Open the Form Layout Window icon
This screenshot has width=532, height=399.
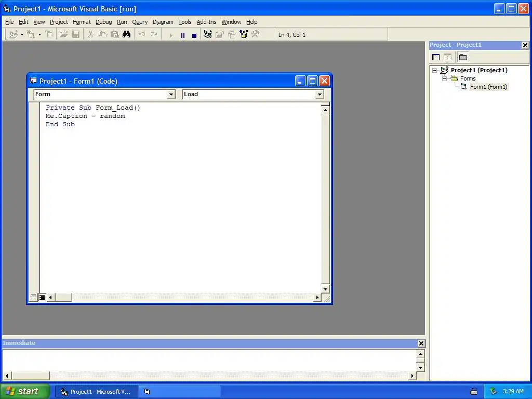(232, 35)
